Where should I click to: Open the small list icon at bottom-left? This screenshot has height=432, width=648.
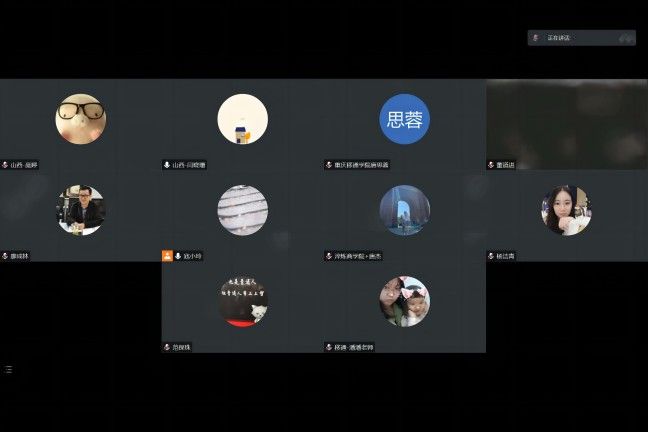(9, 370)
